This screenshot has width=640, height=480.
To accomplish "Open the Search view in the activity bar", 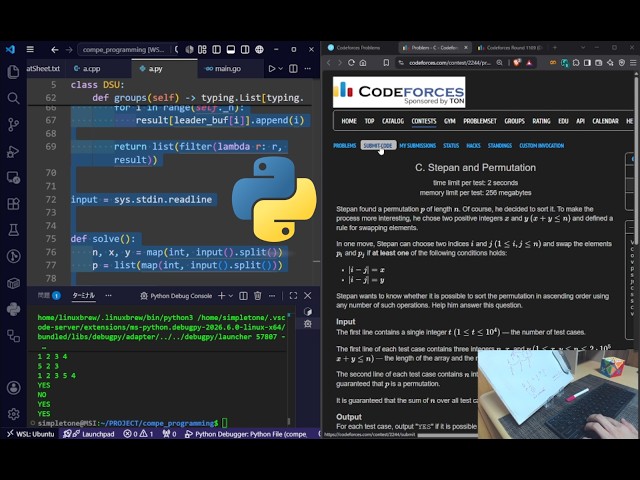I will [13, 98].
